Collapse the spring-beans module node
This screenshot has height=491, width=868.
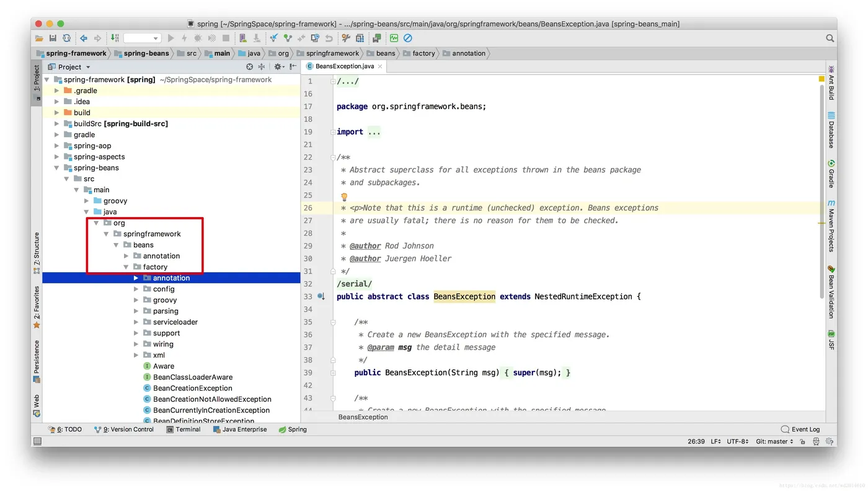point(56,168)
